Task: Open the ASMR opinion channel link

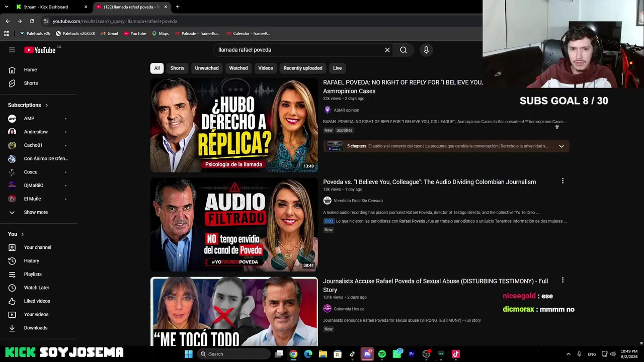Action: coord(346,110)
